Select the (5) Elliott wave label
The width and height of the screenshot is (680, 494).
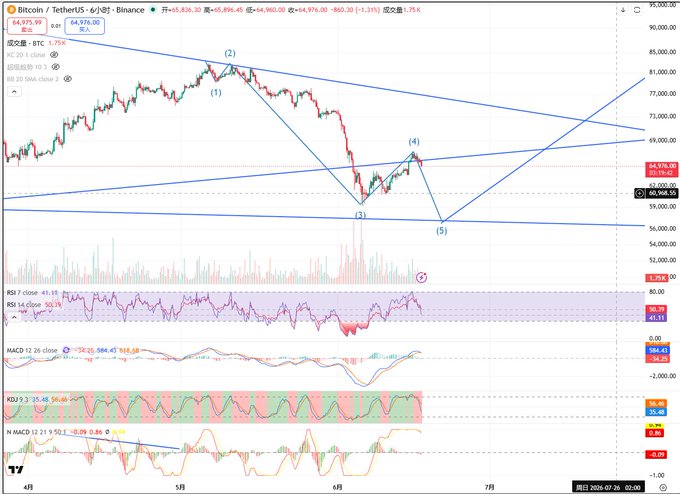pos(441,231)
